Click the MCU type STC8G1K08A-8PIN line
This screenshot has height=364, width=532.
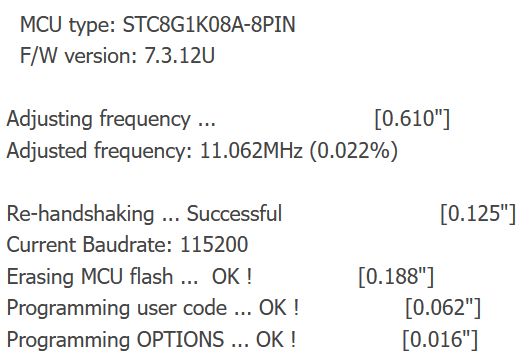[x=158, y=25]
